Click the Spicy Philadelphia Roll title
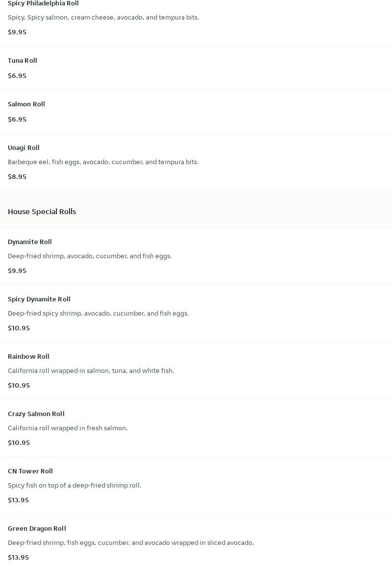Screen dimensions: 392x566 (x=43, y=3)
